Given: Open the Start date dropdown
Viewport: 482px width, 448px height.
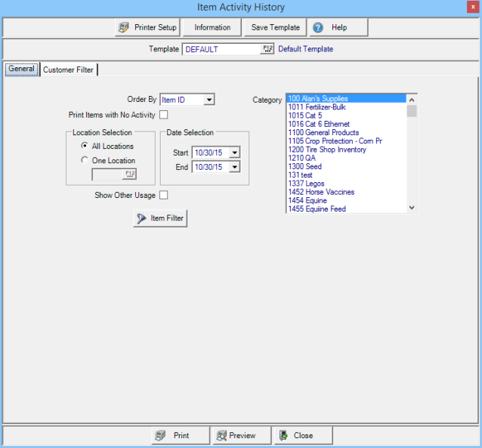Looking at the screenshot, I should click(x=234, y=153).
